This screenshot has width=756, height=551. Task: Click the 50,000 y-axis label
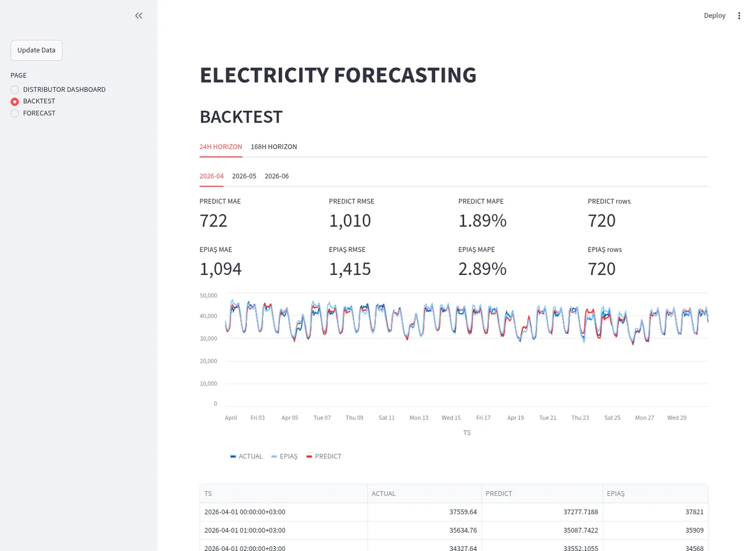point(208,295)
